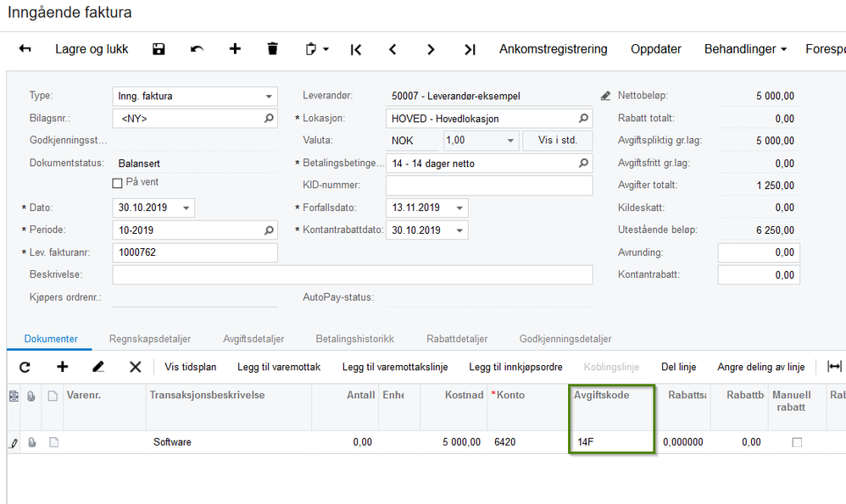Delete selected grid row with X icon
This screenshot has width=846, height=504.
[136, 367]
